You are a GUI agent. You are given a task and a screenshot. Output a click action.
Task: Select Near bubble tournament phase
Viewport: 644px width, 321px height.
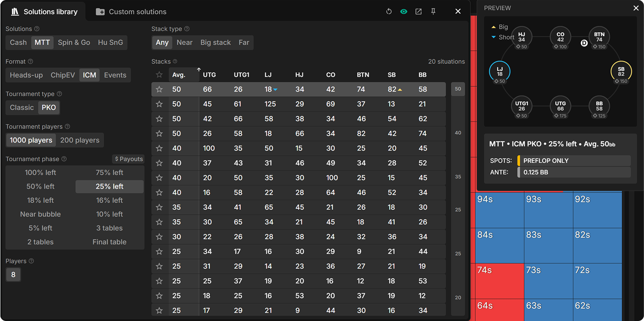pos(41,214)
